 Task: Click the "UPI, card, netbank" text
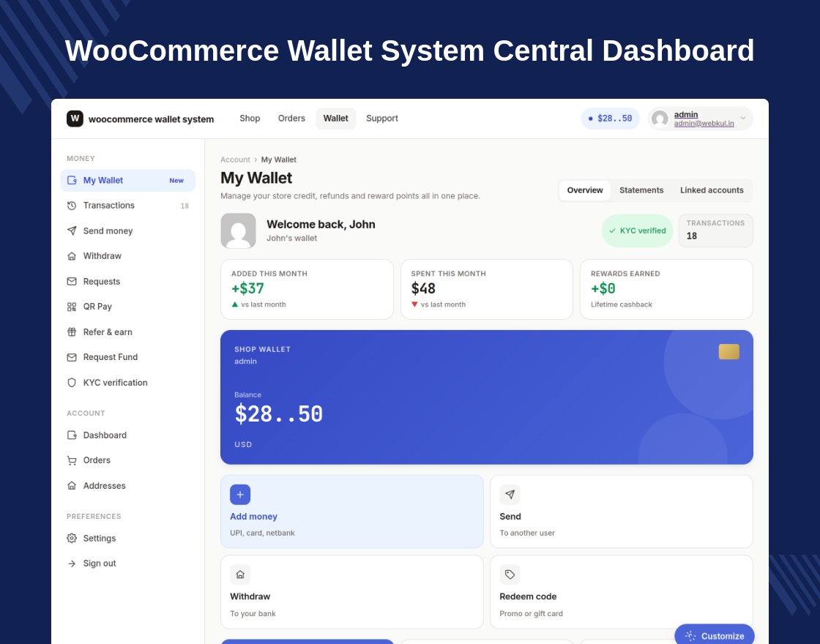click(x=262, y=533)
